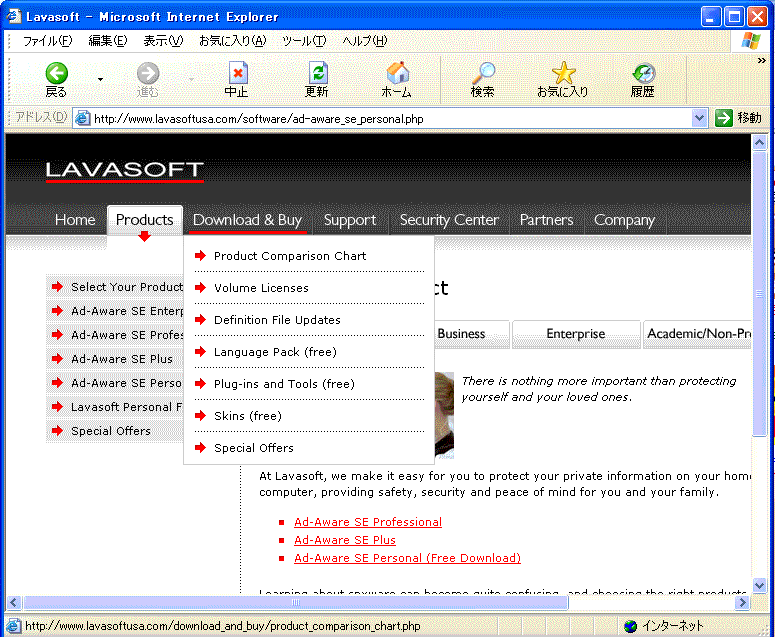
Task: Click the Windows flag logo throbber
Action: pos(751,41)
